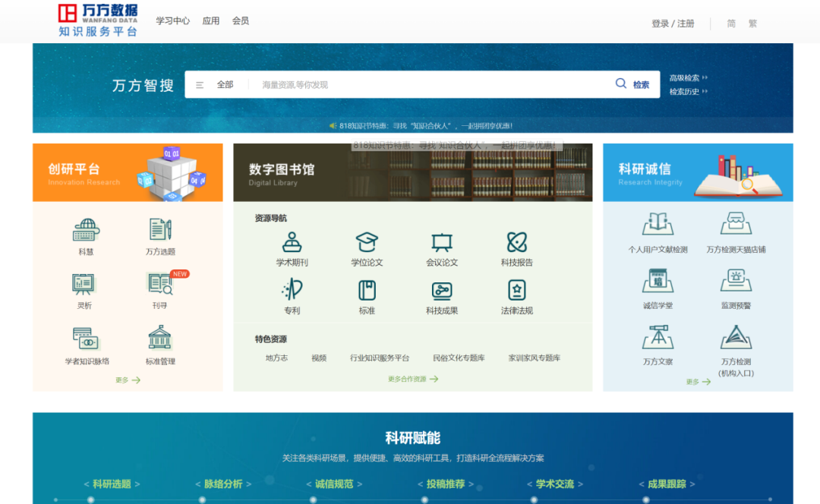Show 更多 in 创研平台 panel
The width and height of the screenshot is (820, 504).
click(128, 380)
